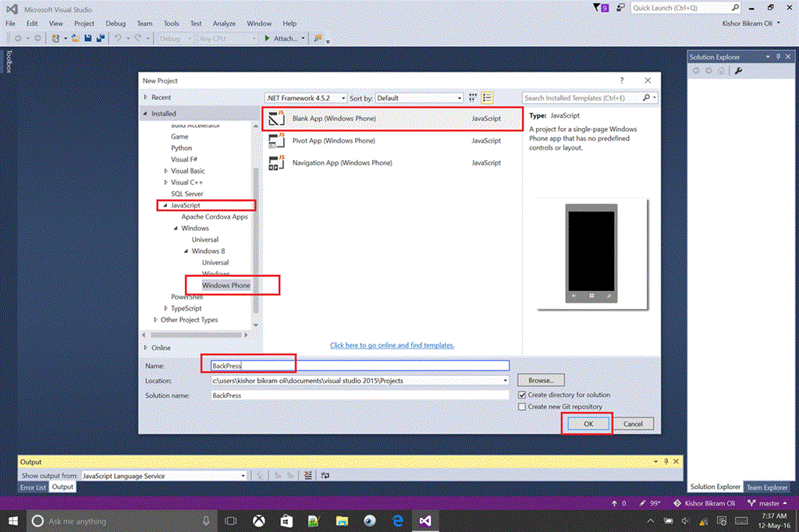Click the Save All toolbar icon
799x532 pixels.
coord(101,38)
